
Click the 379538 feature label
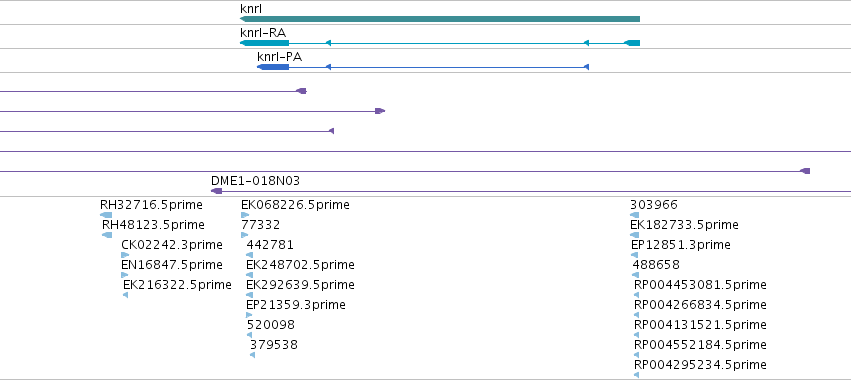(x=274, y=345)
